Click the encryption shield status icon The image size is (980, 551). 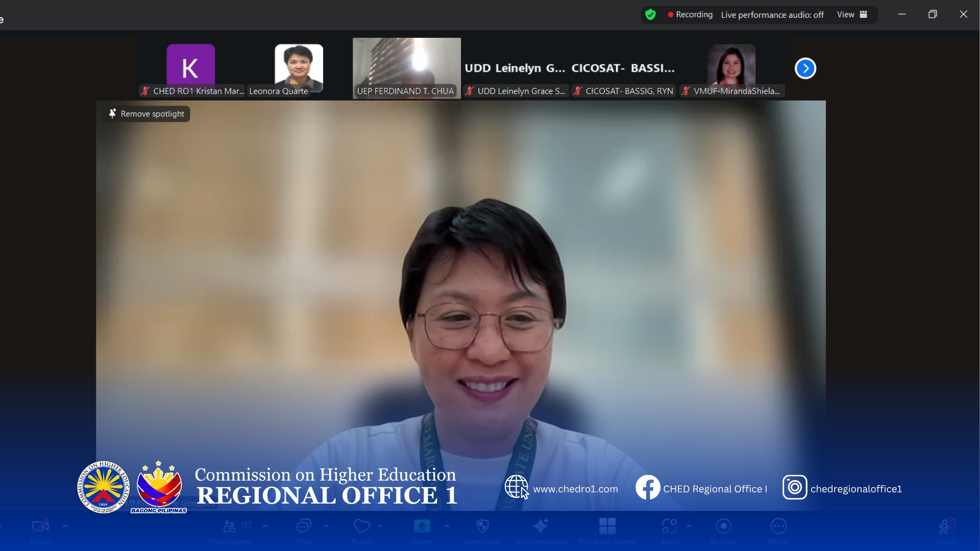pos(650,15)
